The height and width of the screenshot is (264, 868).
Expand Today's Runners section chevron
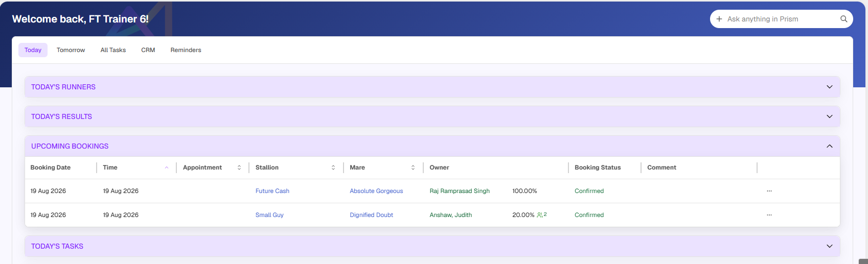[x=829, y=87]
